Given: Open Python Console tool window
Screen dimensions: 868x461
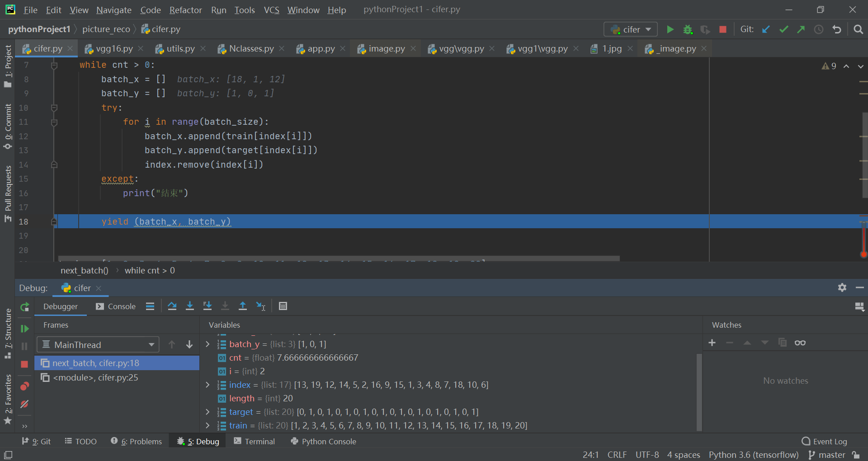Looking at the screenshot, I should (324, 442).
